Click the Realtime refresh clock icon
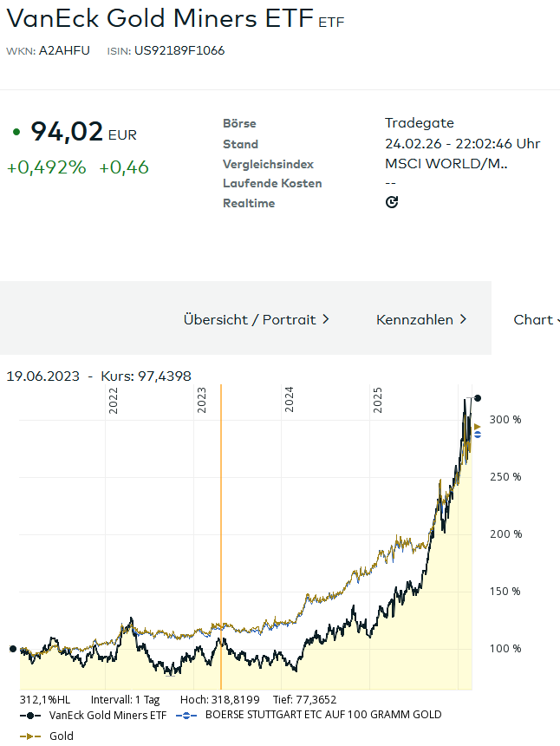 point(392,202)
